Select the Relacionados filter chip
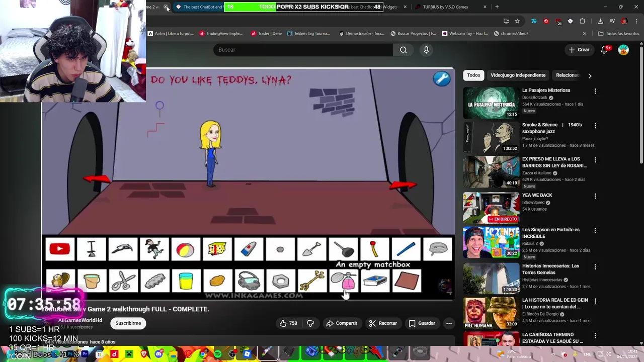The width and height of the screenshot is (644, 362). click(568, 75)
